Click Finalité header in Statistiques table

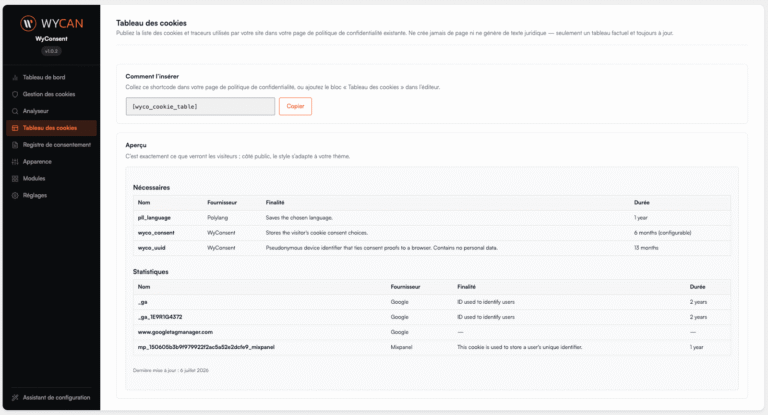[x=466, y=287]
